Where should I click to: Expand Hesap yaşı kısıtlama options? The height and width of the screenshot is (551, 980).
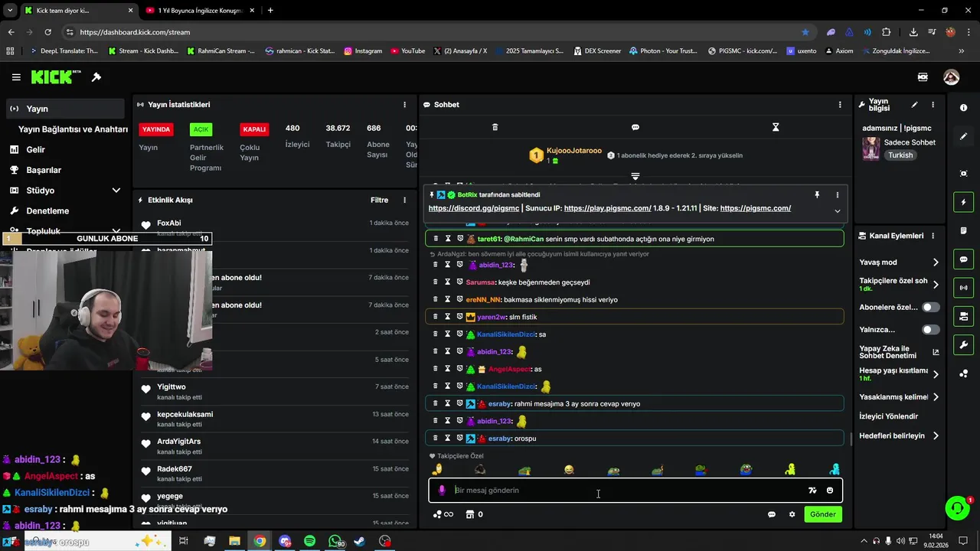click(936, 374)
